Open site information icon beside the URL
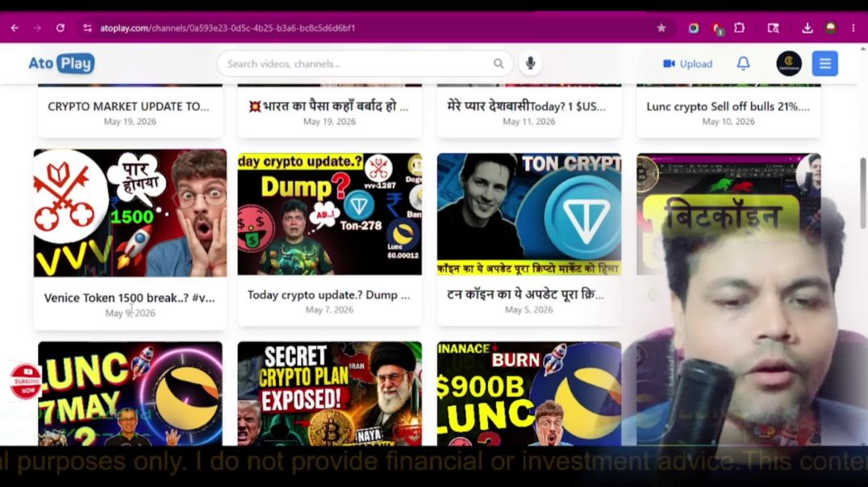 [87, 27]
